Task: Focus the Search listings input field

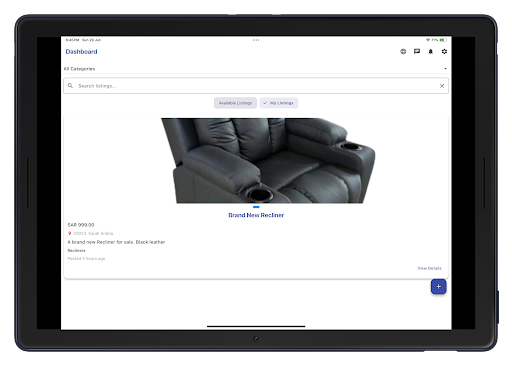Action: (256, 86)
